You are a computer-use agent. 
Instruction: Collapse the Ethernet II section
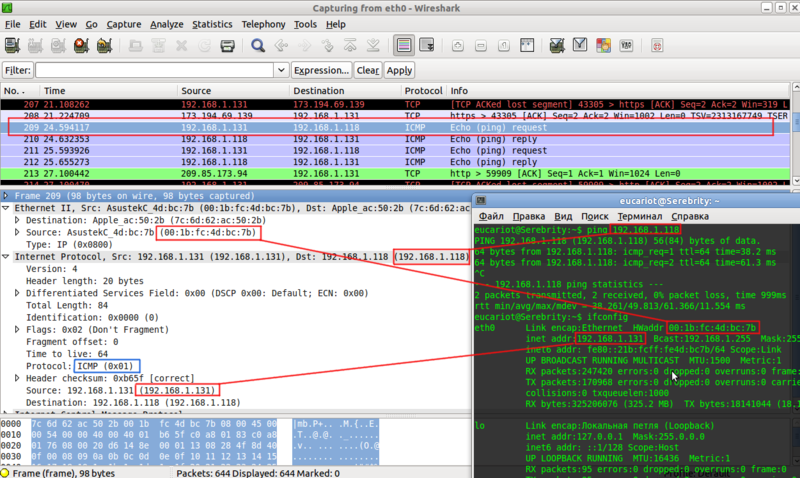7,206
